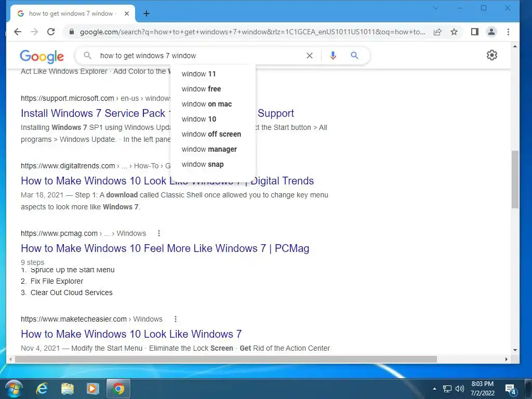This screenshot has width=532, height=399.
Task: Open the tab search chevron in title bar
Action: (436, 8)
